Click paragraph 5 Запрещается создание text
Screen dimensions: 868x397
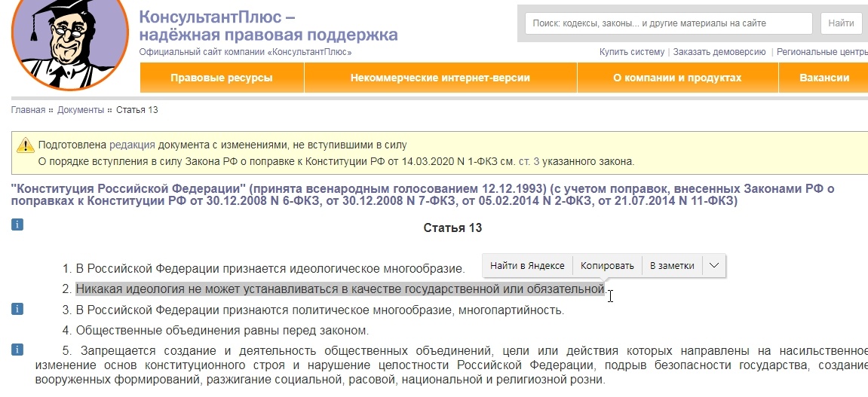(451, 365)
